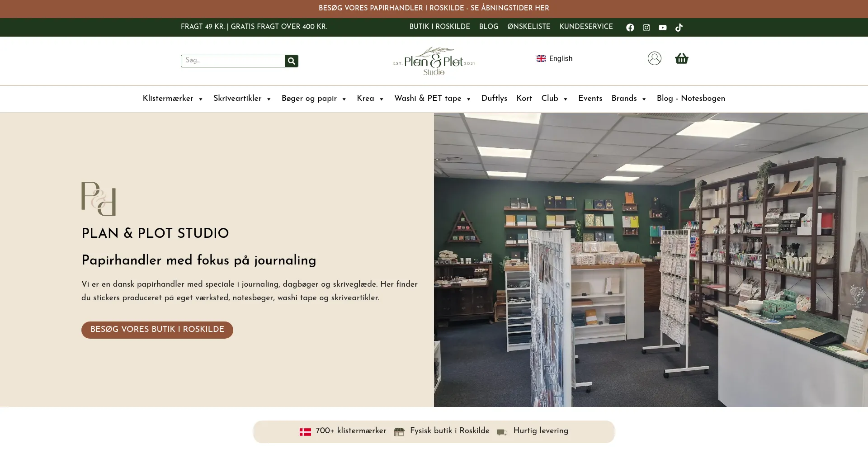Click the Fysisk butik i Roskilde text

coord(450,431)
